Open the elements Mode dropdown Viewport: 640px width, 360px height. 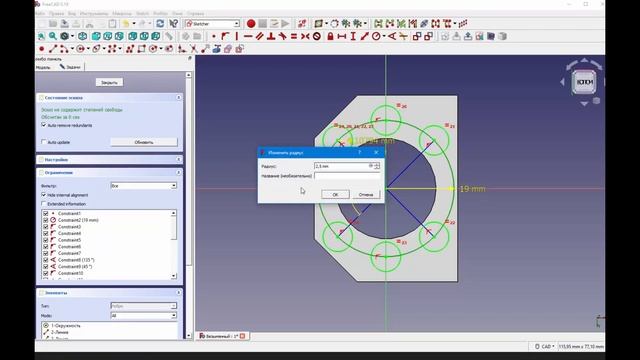144,316
